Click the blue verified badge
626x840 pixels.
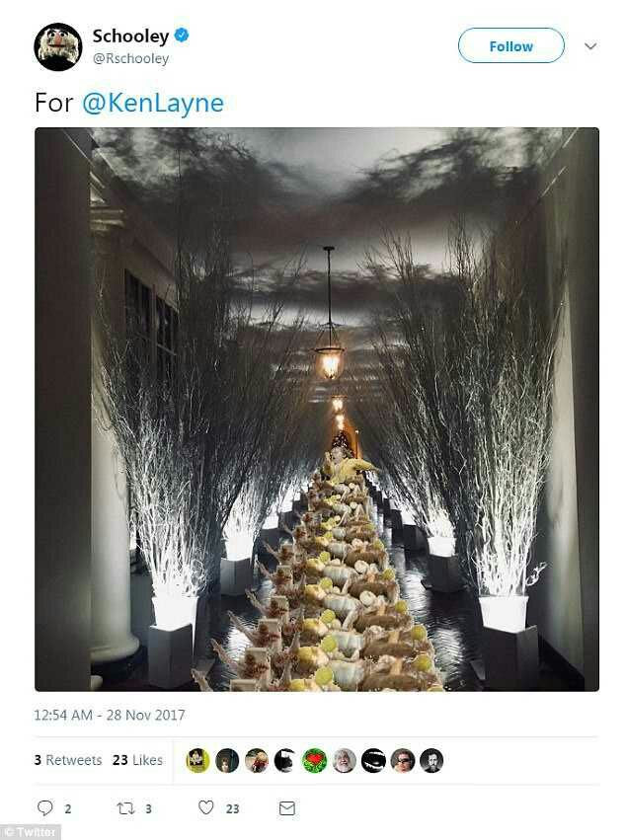[x=182, y=36]
